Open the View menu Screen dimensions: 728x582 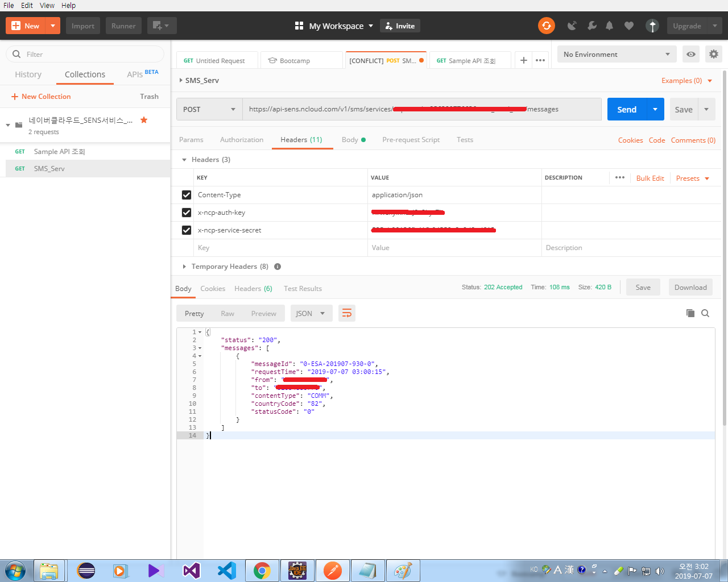[47, 5]
